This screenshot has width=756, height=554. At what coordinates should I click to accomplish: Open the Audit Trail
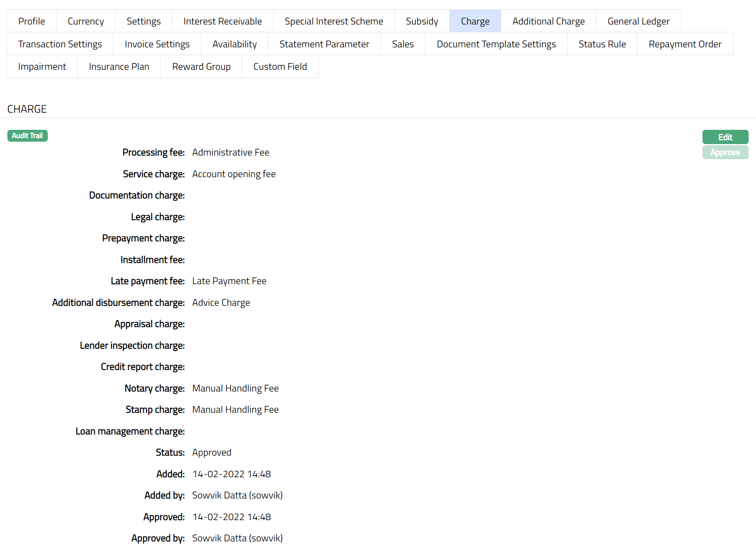(x=27, y=136)
